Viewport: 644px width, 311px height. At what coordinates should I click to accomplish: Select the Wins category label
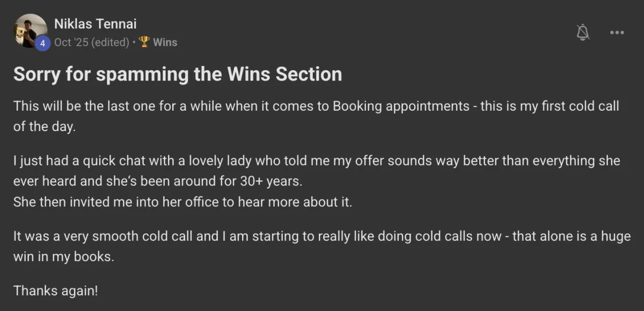coord(165,42)
